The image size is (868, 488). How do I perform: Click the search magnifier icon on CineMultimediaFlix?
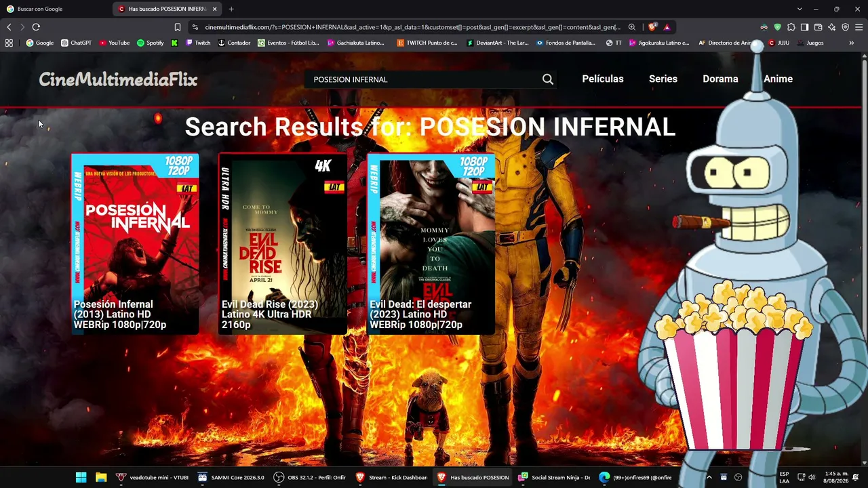click(548, 79)
